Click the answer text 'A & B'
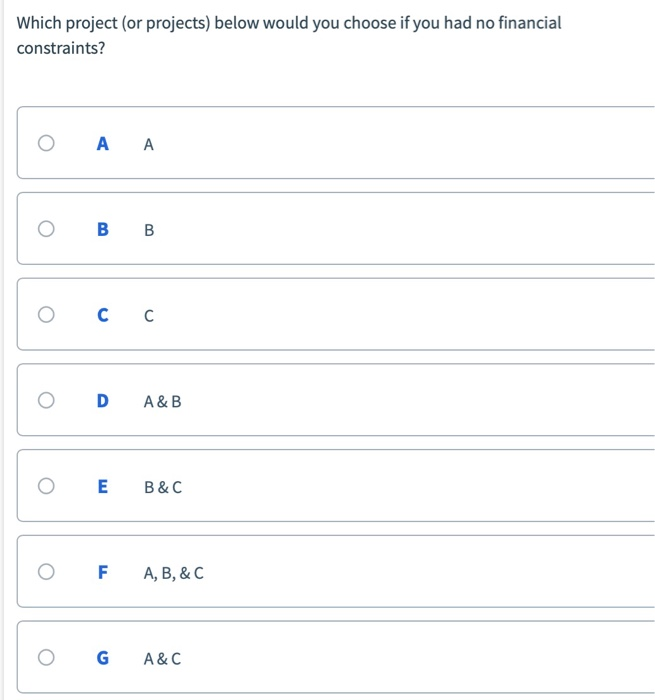655x700 pixels. coord(163,402)
